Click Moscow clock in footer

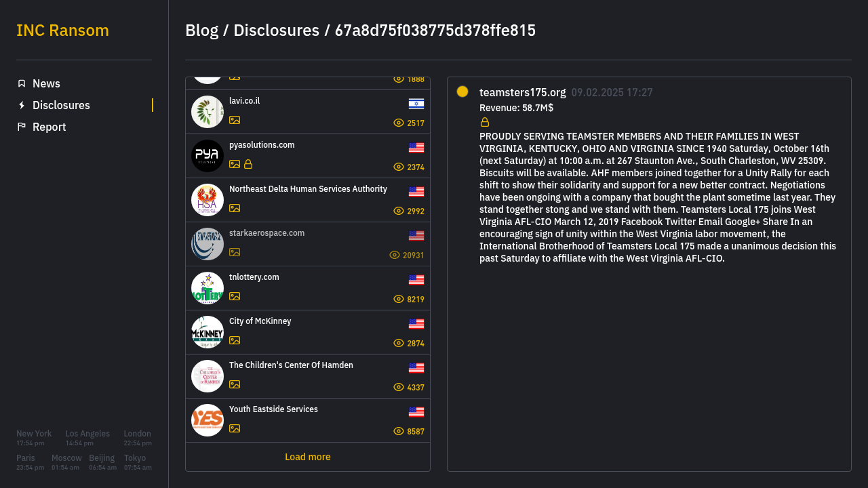[66, 462]
